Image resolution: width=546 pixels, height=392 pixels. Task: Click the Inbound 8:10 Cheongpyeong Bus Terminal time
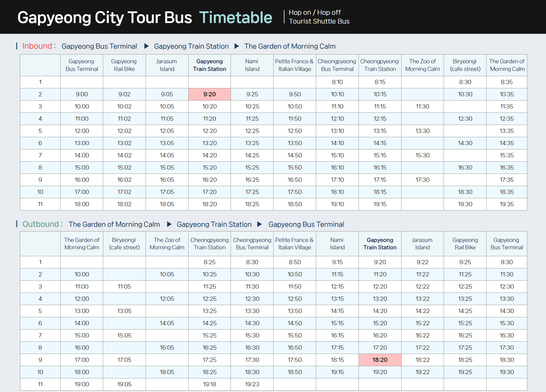[337, 82]
